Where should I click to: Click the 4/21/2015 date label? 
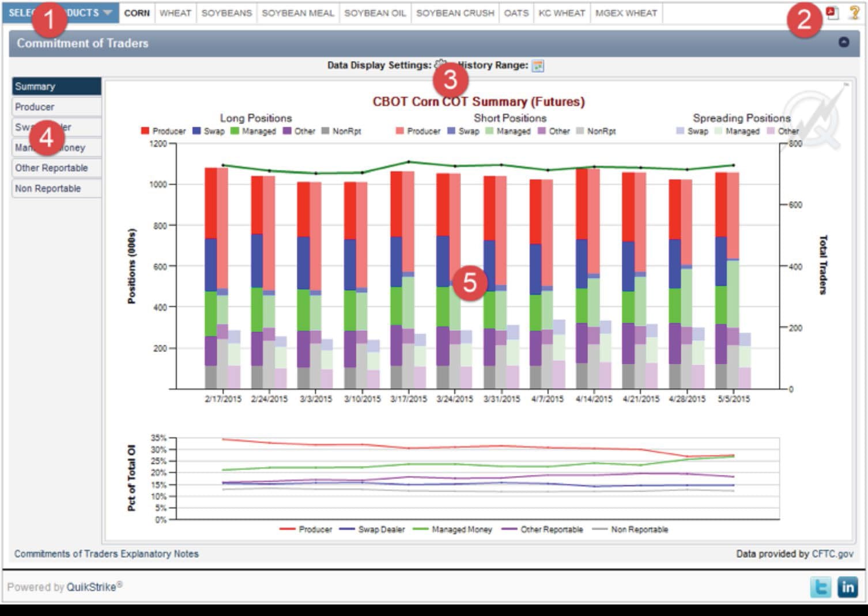click(x=641, y=399)
